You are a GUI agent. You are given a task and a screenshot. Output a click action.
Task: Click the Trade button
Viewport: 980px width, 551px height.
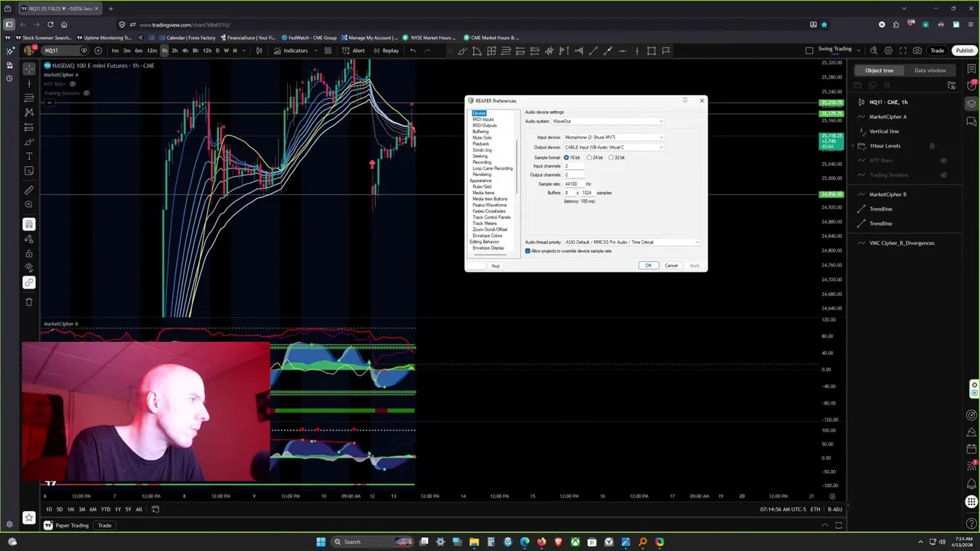point(937,51)
